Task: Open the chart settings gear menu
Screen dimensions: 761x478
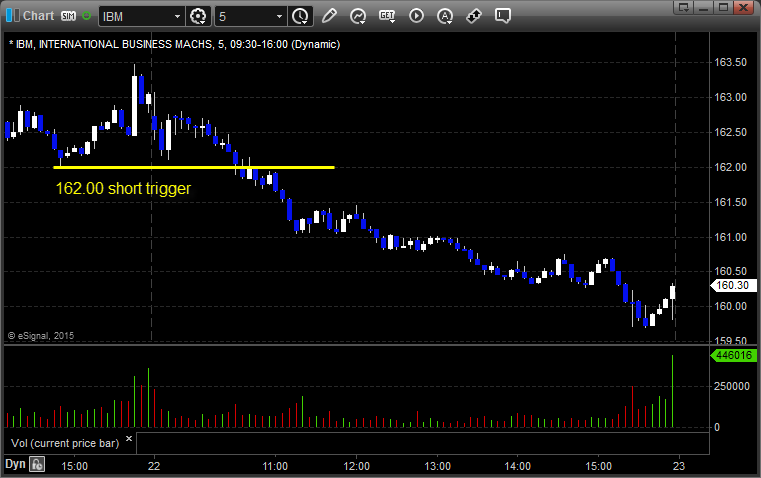Action: (198, 16)
